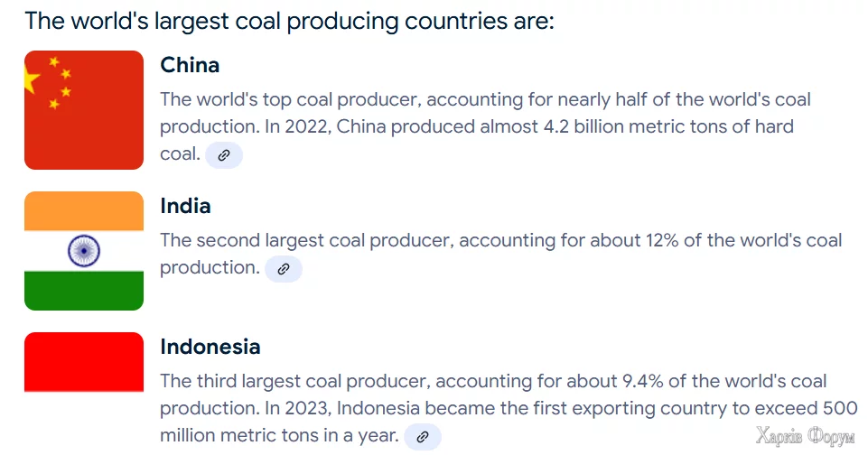Click Indonesia's "third largest coal producer" description
This screenshot has width=868, height=455.
tap(492, 381)
